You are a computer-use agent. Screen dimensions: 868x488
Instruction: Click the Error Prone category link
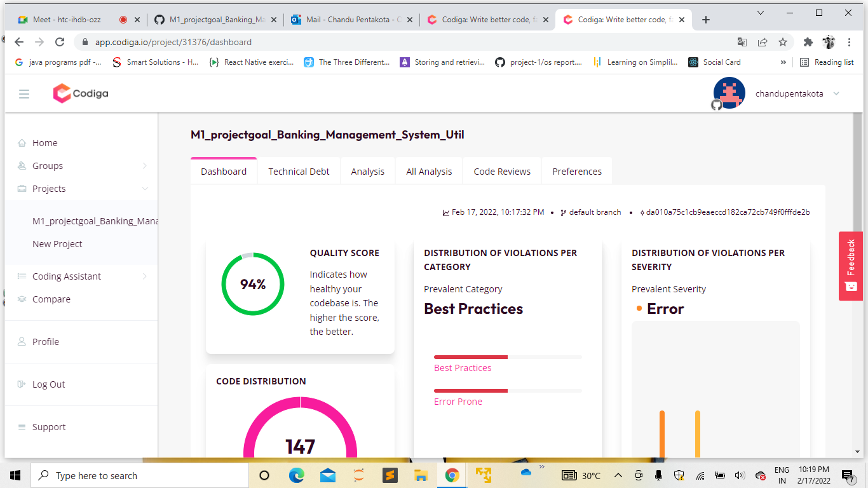point(458,402)
